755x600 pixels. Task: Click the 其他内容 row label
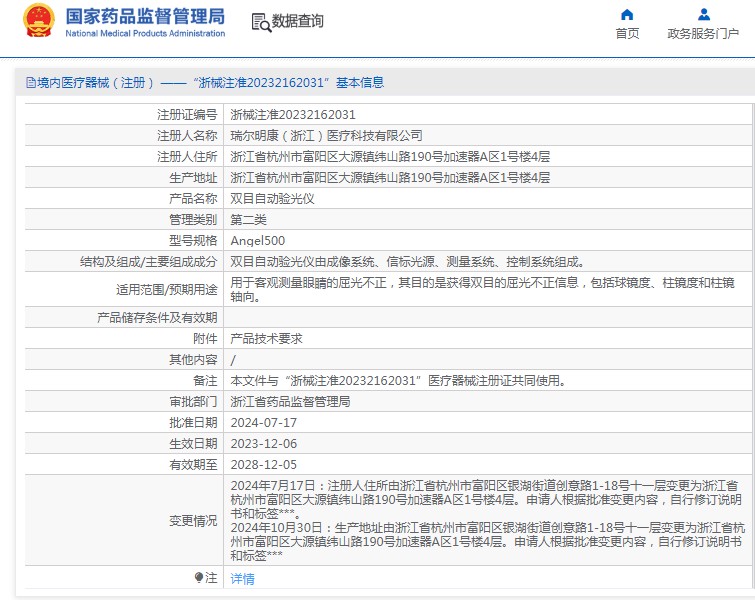(x=193, y=360)
